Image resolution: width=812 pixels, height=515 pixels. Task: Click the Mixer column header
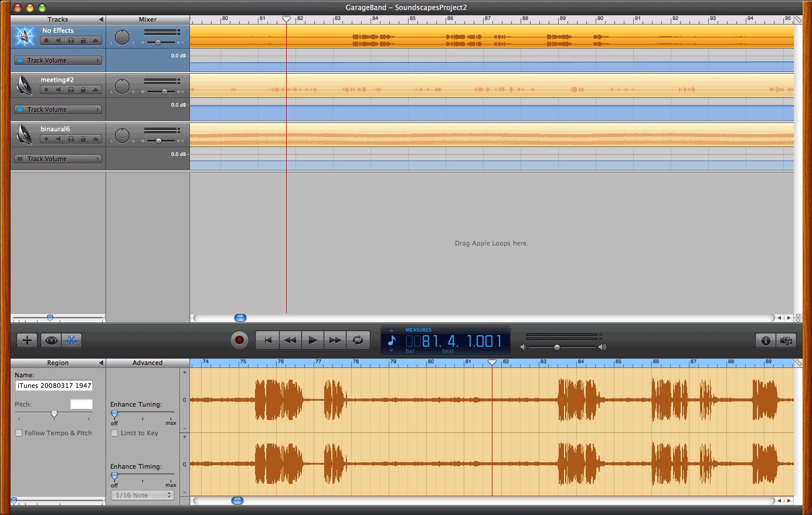click(x=148, y=19)
